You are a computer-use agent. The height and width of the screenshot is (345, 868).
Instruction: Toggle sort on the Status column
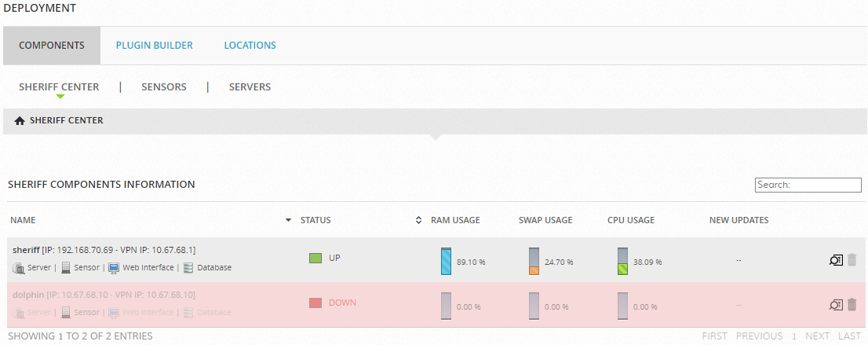coord(419,220)
